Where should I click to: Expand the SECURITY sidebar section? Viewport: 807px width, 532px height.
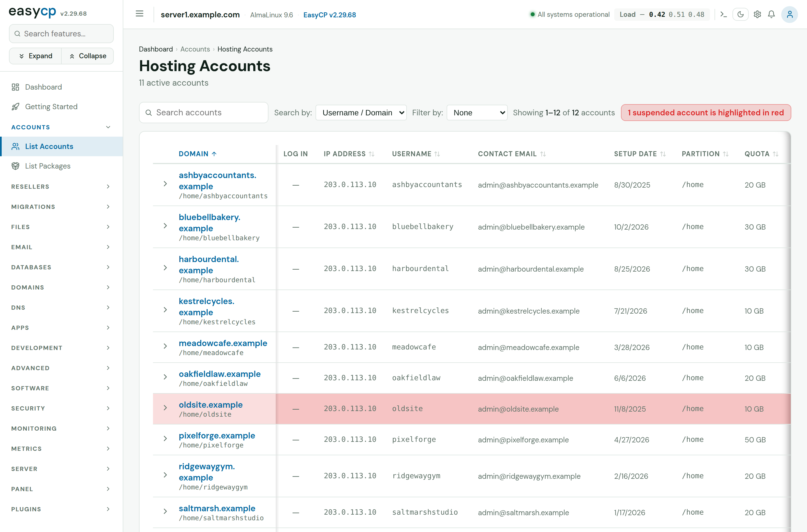pos(61,408)
